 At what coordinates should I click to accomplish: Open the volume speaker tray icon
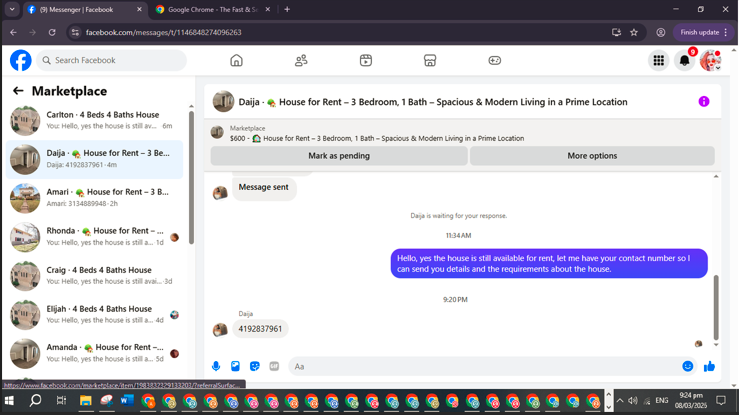[x=633, y=401]
